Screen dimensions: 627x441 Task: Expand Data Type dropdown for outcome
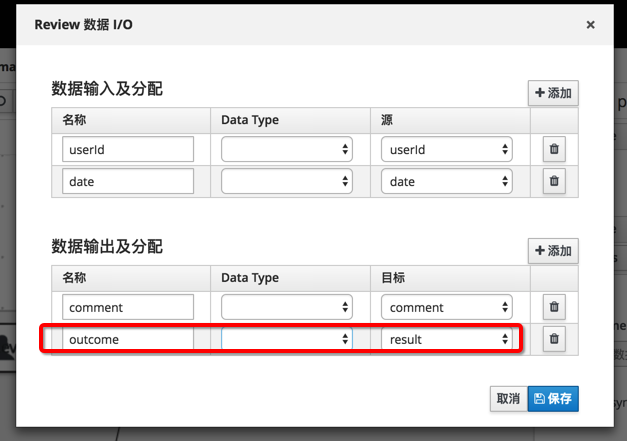pos(287,339)
